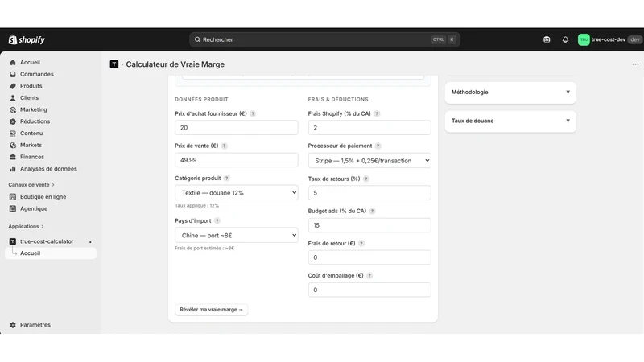Go to Finances
Screen dimensions: 644x362
[x=32, y=157]
